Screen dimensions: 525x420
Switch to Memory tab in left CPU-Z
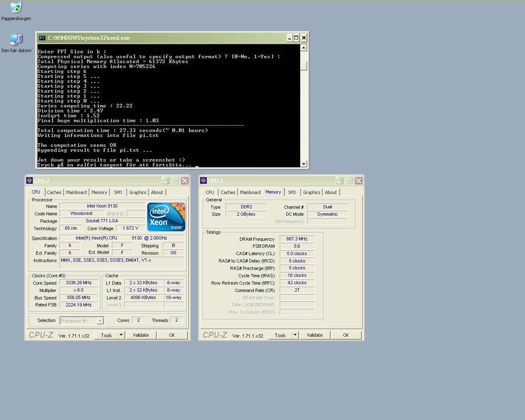pyautogui.click(x=99, y=192)
